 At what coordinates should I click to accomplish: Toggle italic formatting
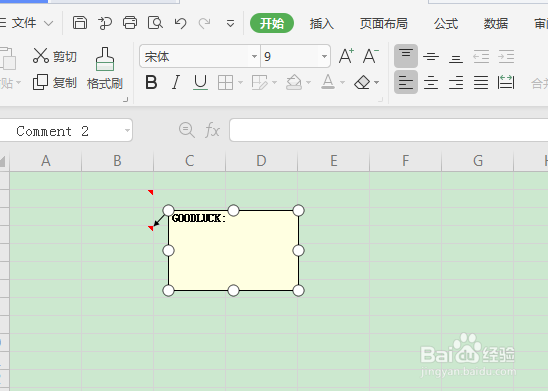[176, 83]
